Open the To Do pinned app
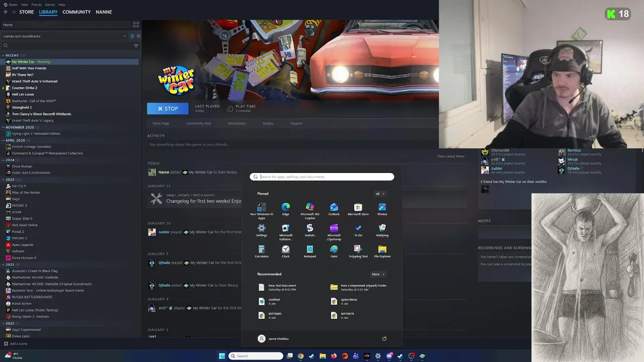The width and height of the screenshot is (644, 362). pos(358,231)
